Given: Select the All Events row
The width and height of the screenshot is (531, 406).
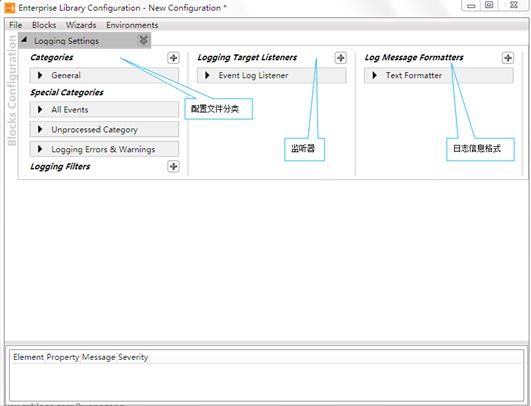Looking at the screenshot, I should pos(104,109).
